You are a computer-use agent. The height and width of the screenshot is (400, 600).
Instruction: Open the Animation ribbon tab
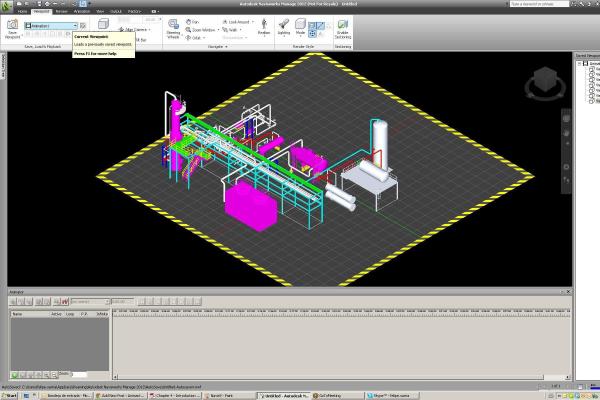82,12
